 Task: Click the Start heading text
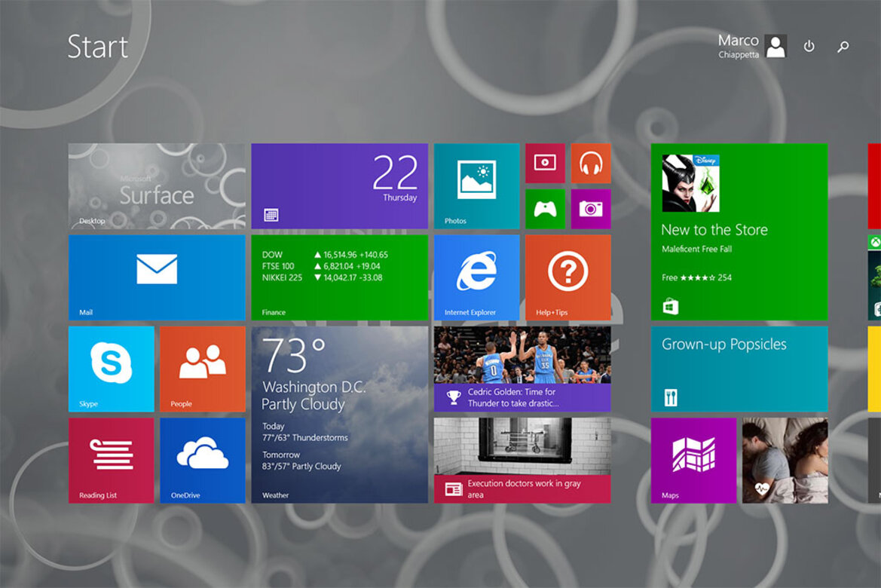click(98, 47)
